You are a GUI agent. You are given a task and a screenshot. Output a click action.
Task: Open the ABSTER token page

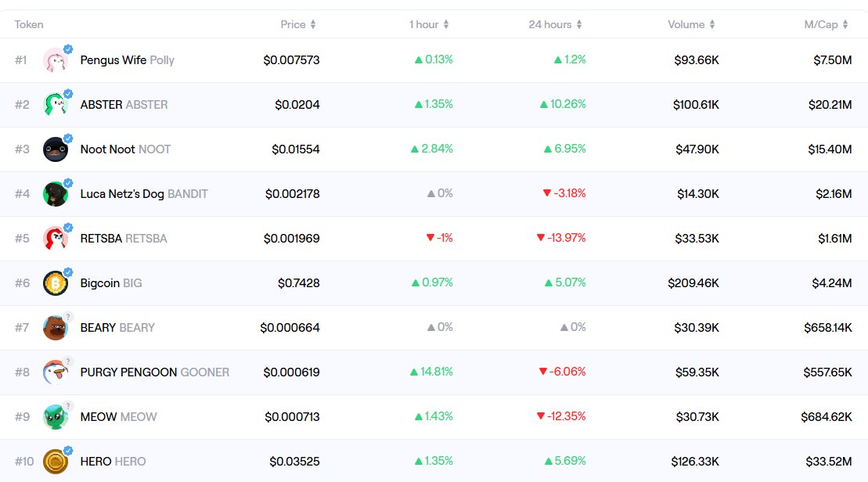pyautogui.click(x=124, y=105)
